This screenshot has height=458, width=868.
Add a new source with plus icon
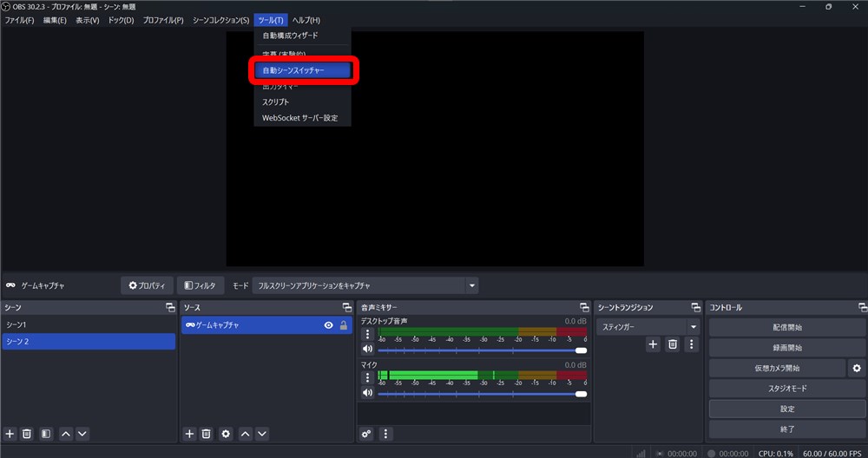click(189, 434)
